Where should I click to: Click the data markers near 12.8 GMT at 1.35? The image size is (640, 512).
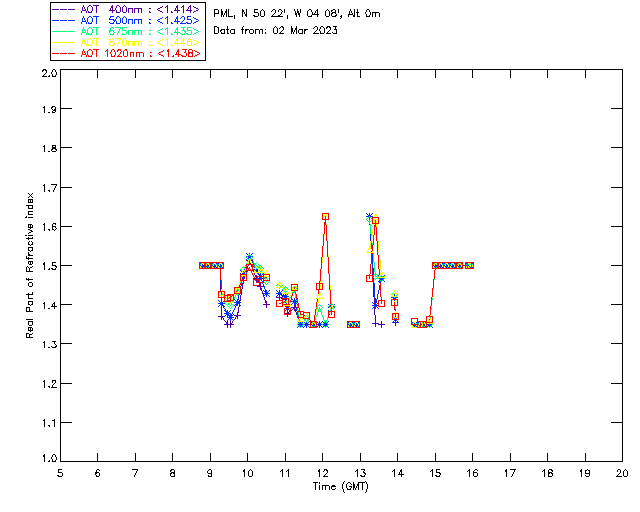(x=353, y=325)
